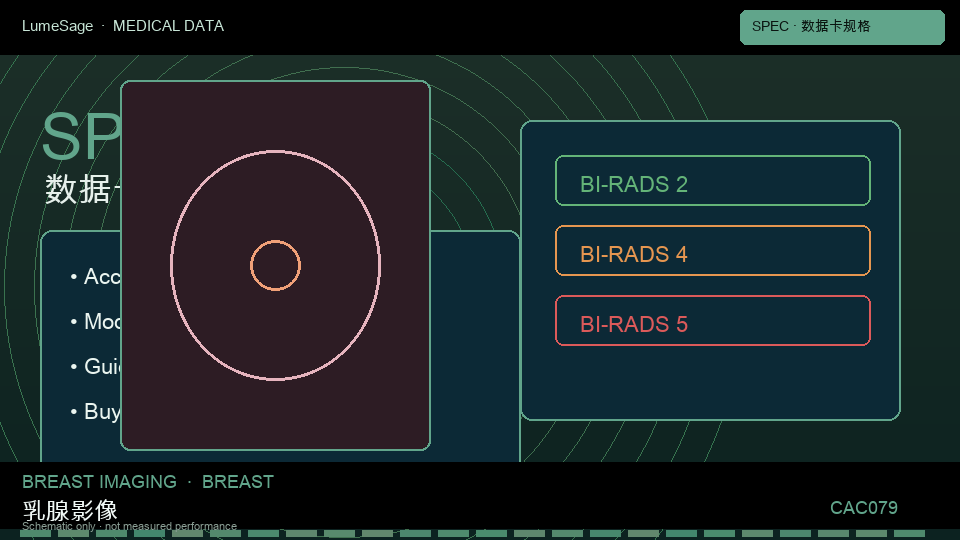Select the BI-RADS 4 orange box
960x540 pixels.
tap(713, 250)
